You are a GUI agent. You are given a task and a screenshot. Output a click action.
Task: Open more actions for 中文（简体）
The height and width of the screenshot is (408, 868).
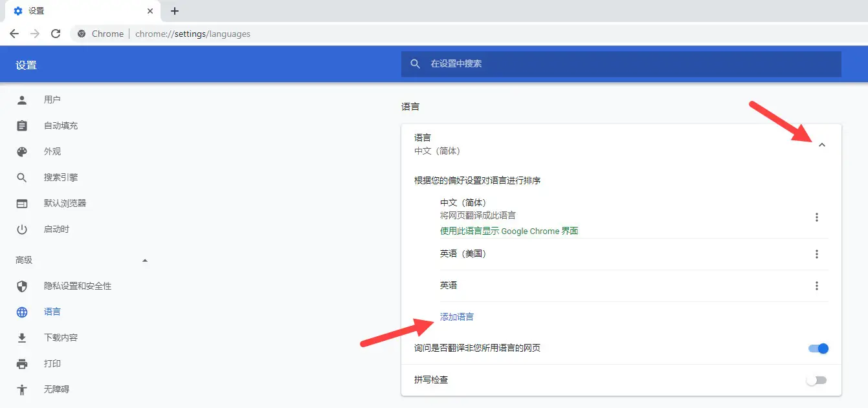(817, 217)
